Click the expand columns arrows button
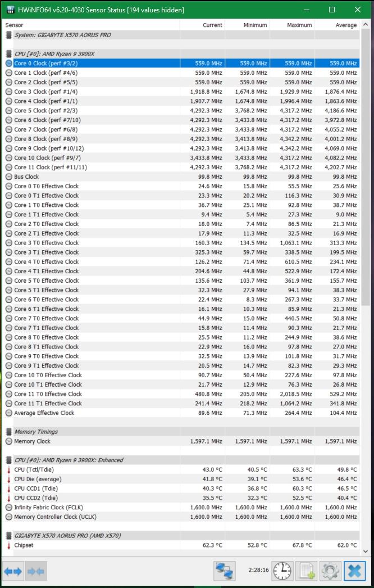374x588 pixels. 13,571
